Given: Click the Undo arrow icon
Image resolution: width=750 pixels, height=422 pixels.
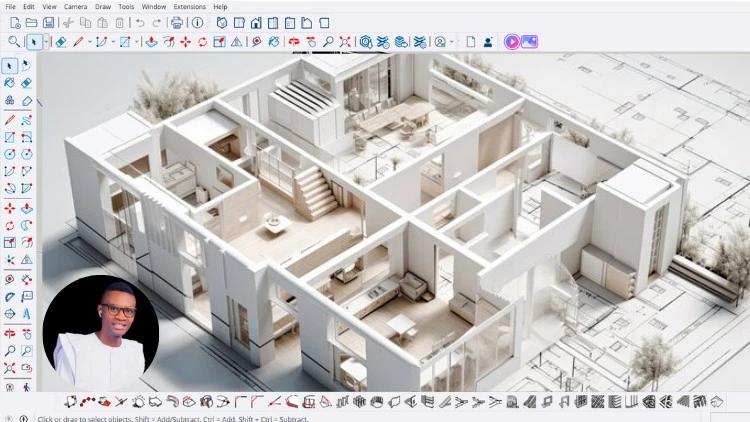Looking at the screenshot, I should pos(140,23).
